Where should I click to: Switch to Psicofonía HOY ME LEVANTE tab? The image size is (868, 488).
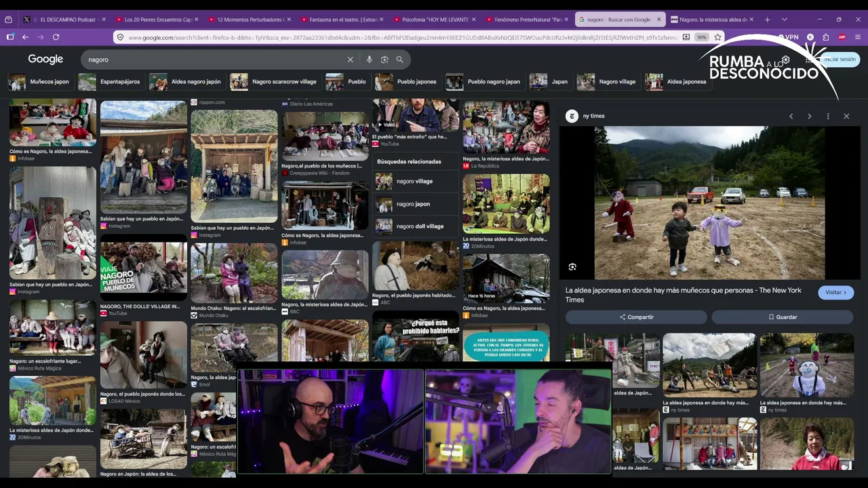point(434,20)
